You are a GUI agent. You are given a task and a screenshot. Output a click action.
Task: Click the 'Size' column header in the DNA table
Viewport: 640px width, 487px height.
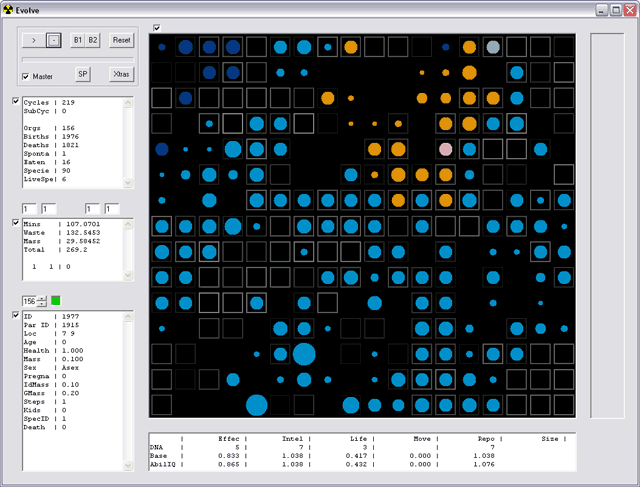tap(550, 439)
